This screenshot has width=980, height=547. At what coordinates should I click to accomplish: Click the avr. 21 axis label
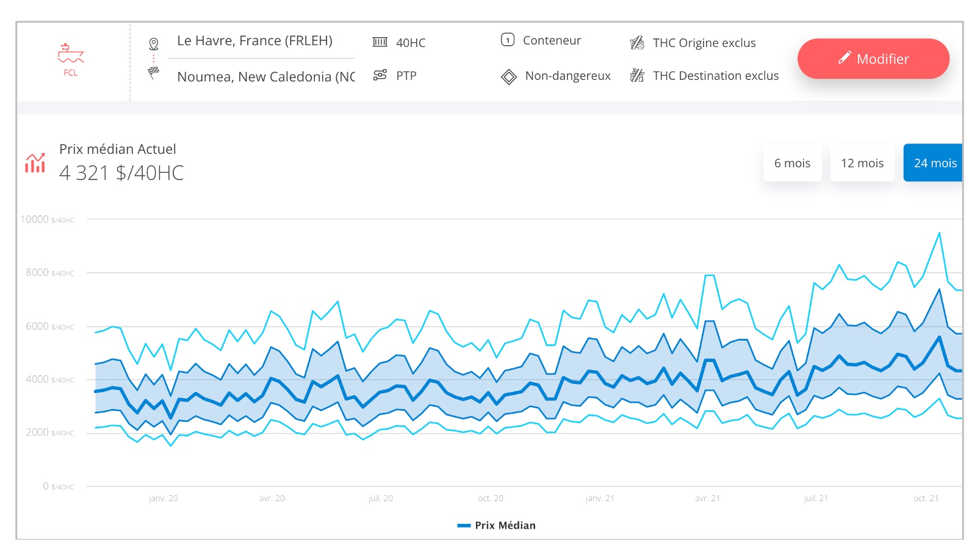tap(708, 498)
